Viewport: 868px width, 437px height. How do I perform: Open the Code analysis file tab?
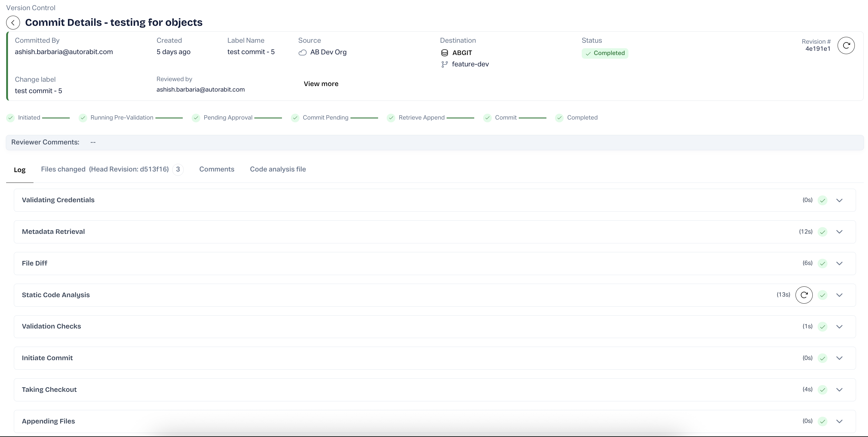[x=278, y=169]
